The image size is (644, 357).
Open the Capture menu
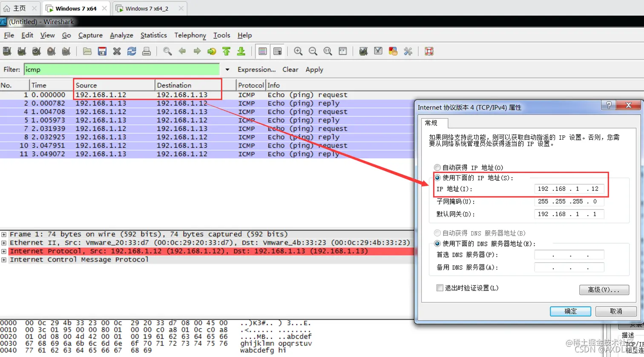pyautogui.click(x=90, y=35)
